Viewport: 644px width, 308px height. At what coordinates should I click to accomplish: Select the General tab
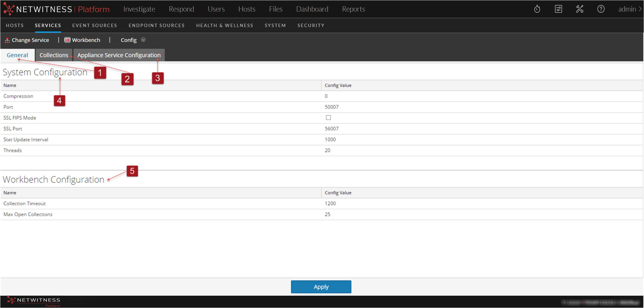pyautogui.click(x=17, y=55)
